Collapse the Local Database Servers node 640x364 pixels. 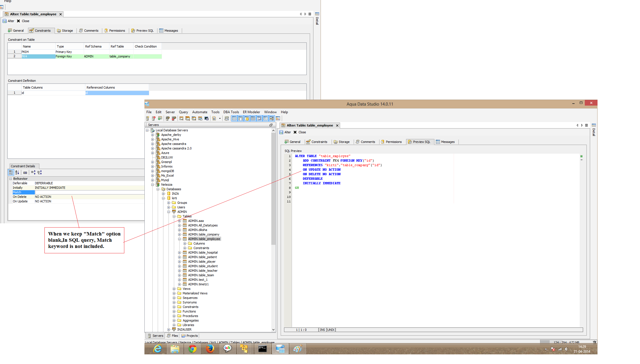[x=147, y=130]
